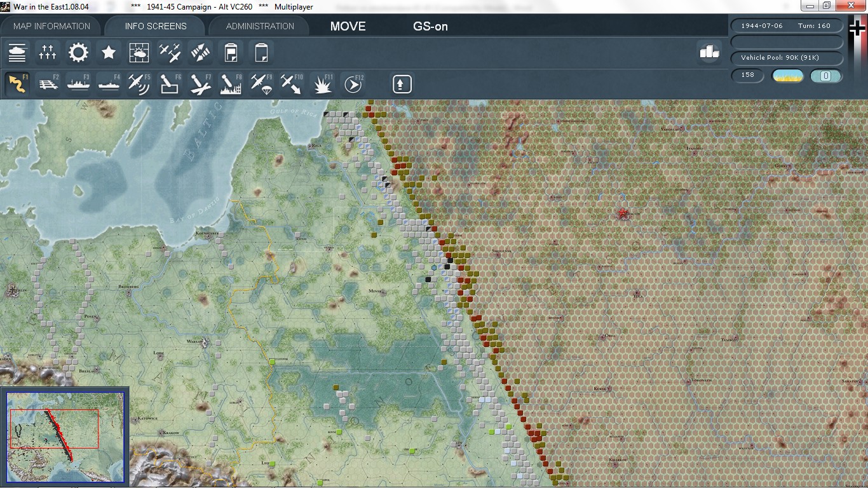Select the F2 rail movement mode
Viewport: 868px width, 488px height.
(x=48, y=84)
